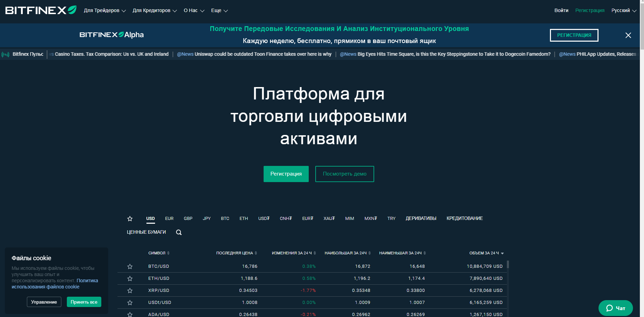Select the TRY market tab

click(391, 219)
